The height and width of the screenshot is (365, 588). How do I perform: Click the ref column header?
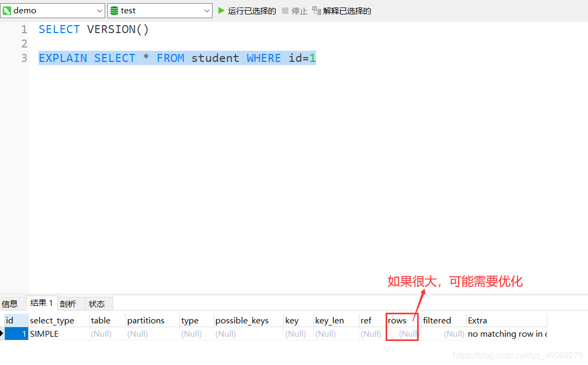372,320
